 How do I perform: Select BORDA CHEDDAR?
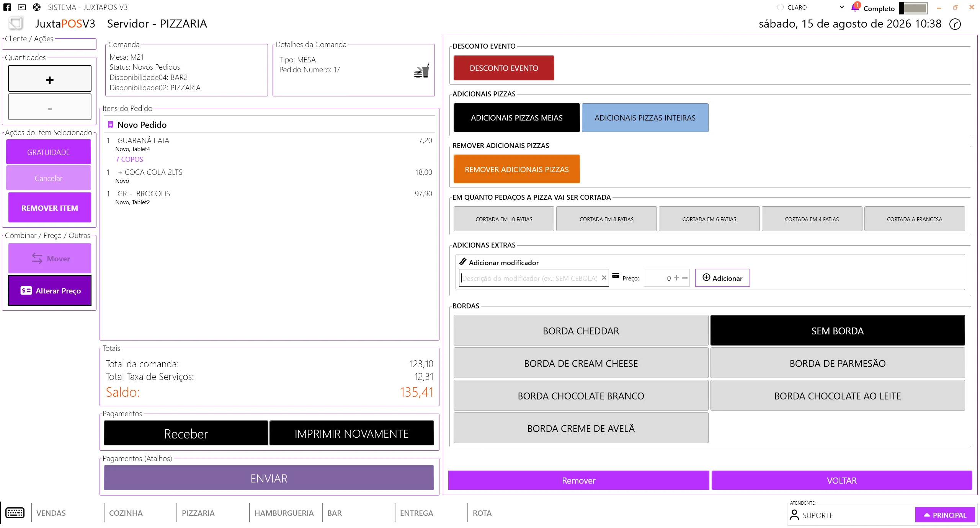point(581,331)
